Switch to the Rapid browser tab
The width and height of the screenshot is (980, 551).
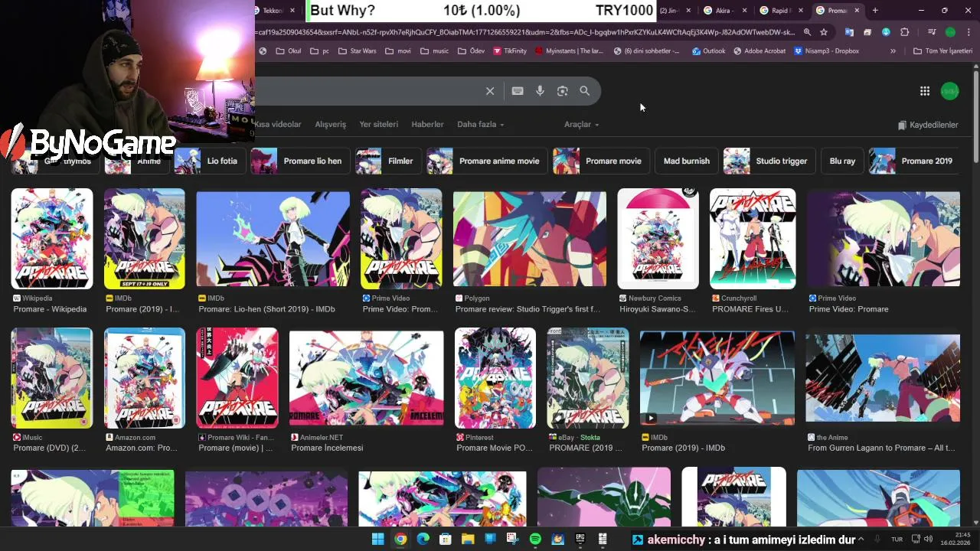tap(782, 10)
